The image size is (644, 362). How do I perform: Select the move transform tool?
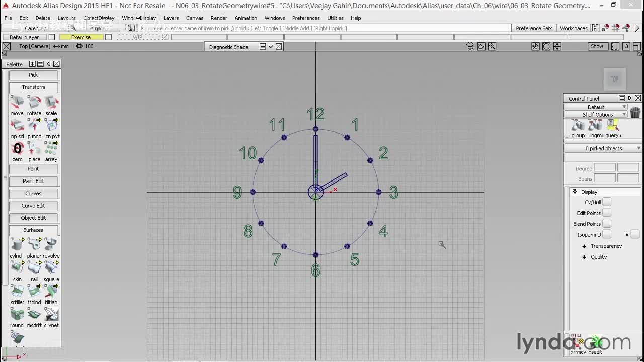[x=17, y=103]
